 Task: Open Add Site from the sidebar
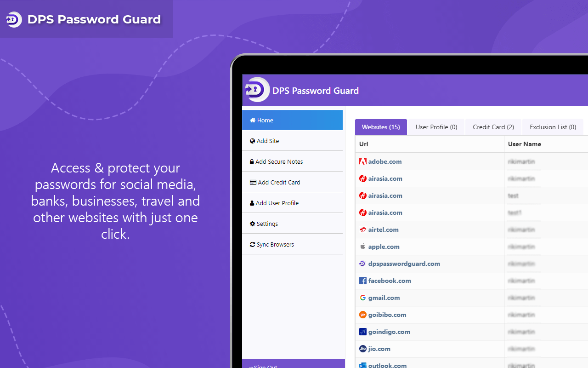click(x=292, y=141)
